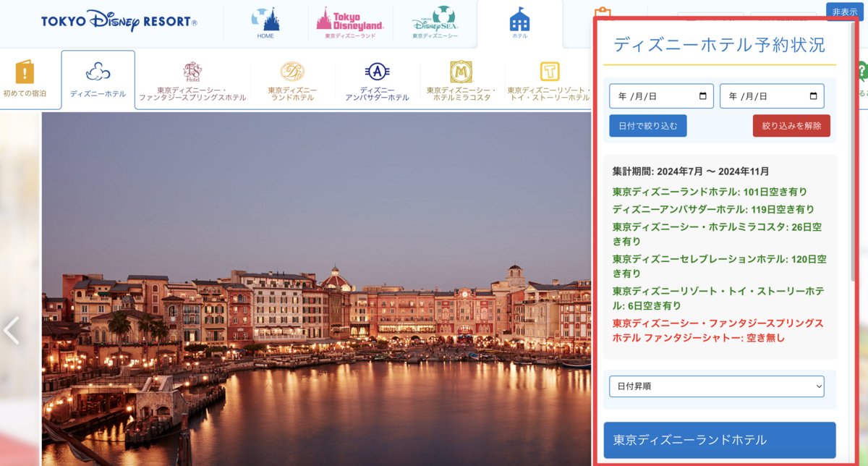Click the ディズニーホテル予約状況 panel title
The height and width of the screenshot is (466, 868).
point(719,45)
